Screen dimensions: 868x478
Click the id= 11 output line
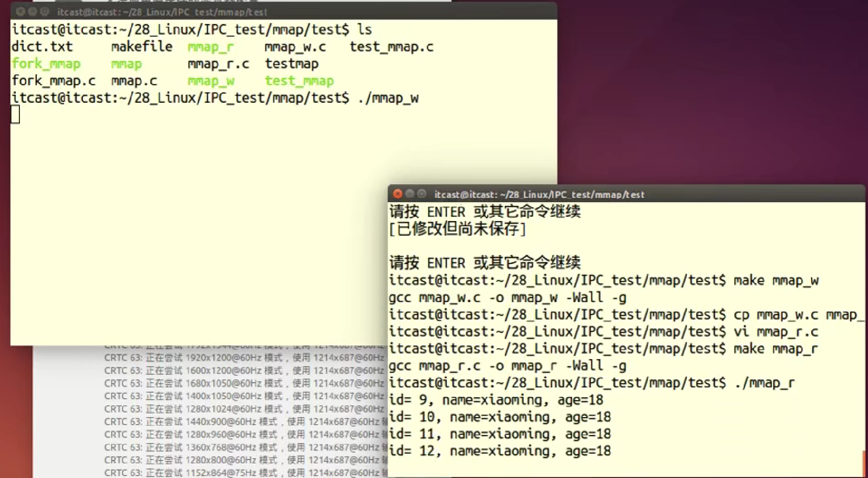(500, 434)
